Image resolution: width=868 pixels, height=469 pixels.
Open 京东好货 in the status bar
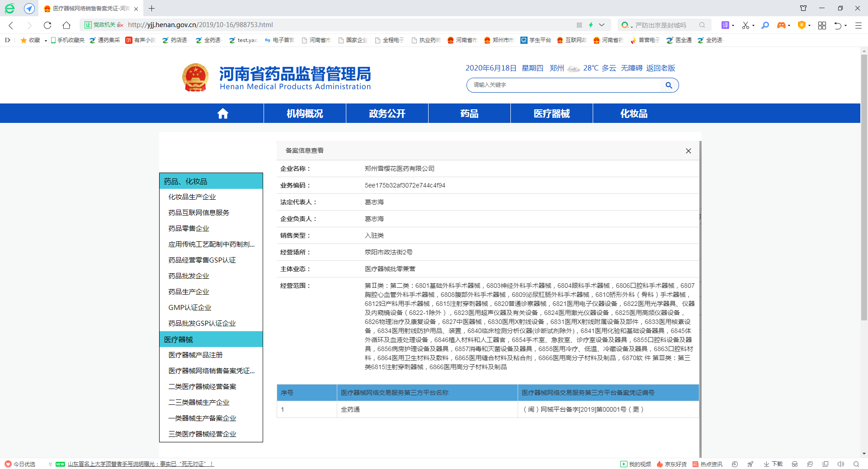click(x=671, y=464)
